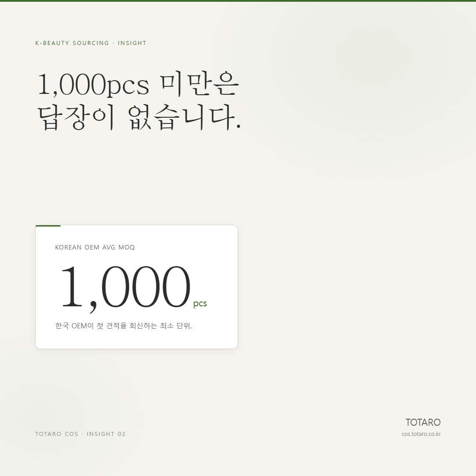This screenshot has height=476, width=476.
Task: Click the 'TOTARO' brand logo text
Action: 423,422
